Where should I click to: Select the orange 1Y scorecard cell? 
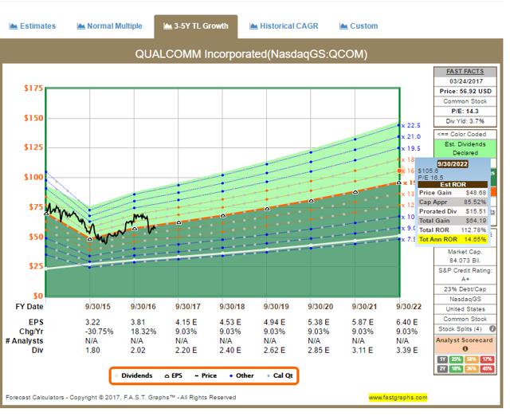pyautogui.click(x=472, y=359)
